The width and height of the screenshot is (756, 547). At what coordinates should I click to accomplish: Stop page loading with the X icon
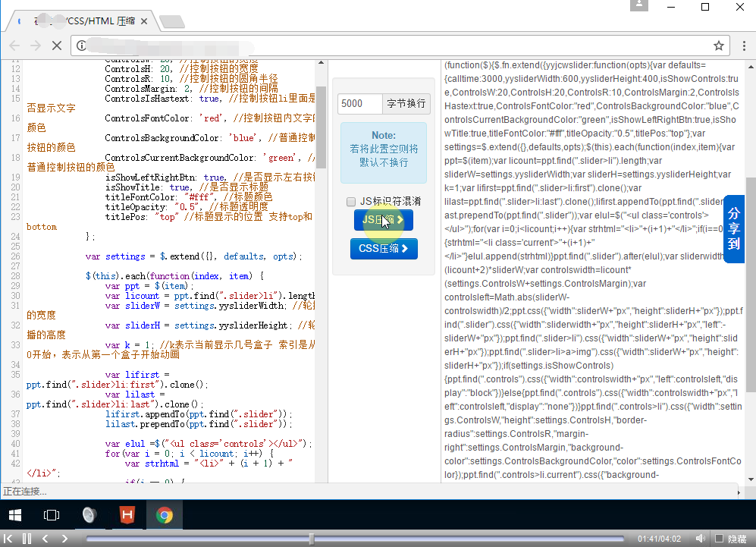point(56,46)
